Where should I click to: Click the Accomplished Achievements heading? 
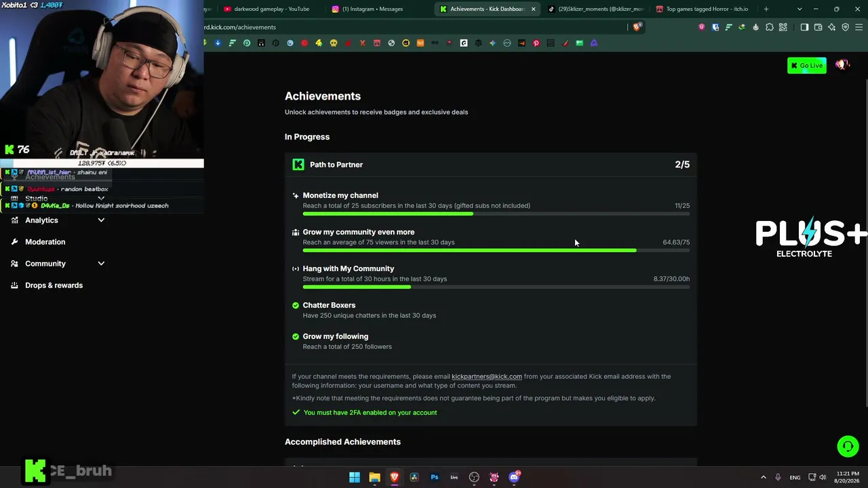tap(342, 442)
